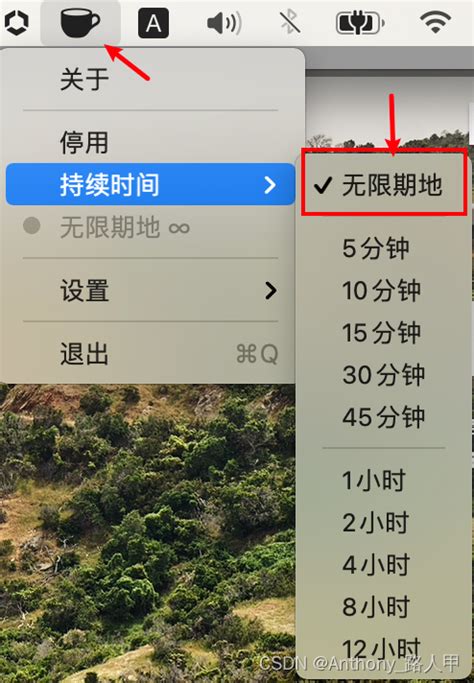
Task: Click the input method A icon
Action: tap(153, 23)
